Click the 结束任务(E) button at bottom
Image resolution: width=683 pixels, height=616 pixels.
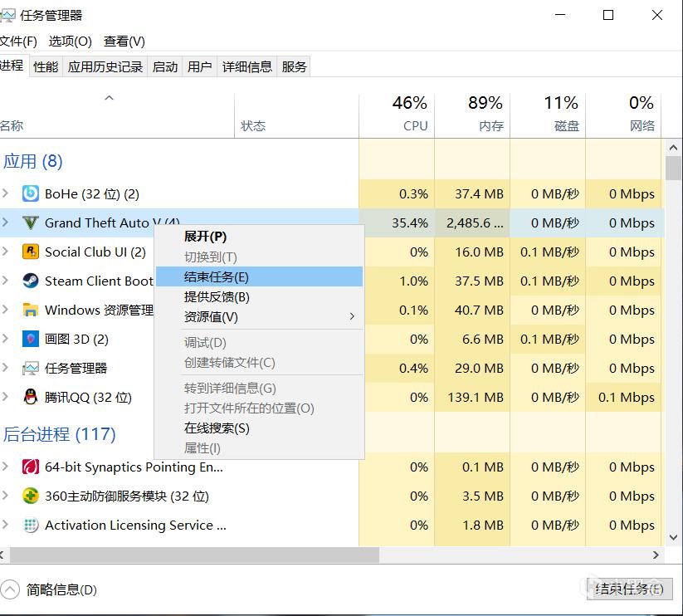[x=629, y=589]
